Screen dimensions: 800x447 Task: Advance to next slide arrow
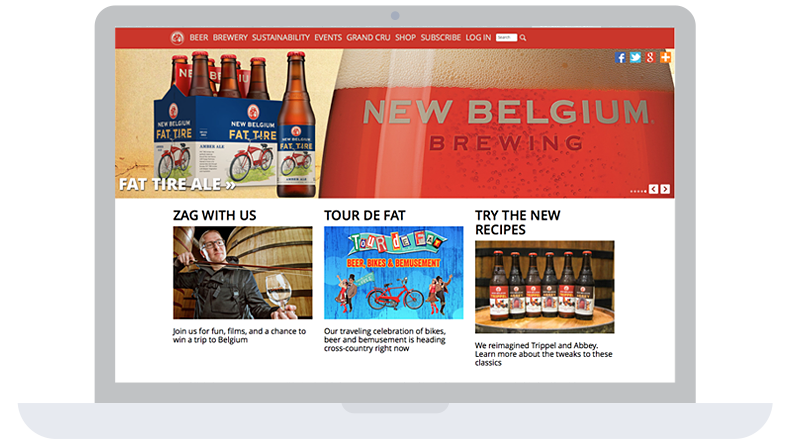[665, 189]
